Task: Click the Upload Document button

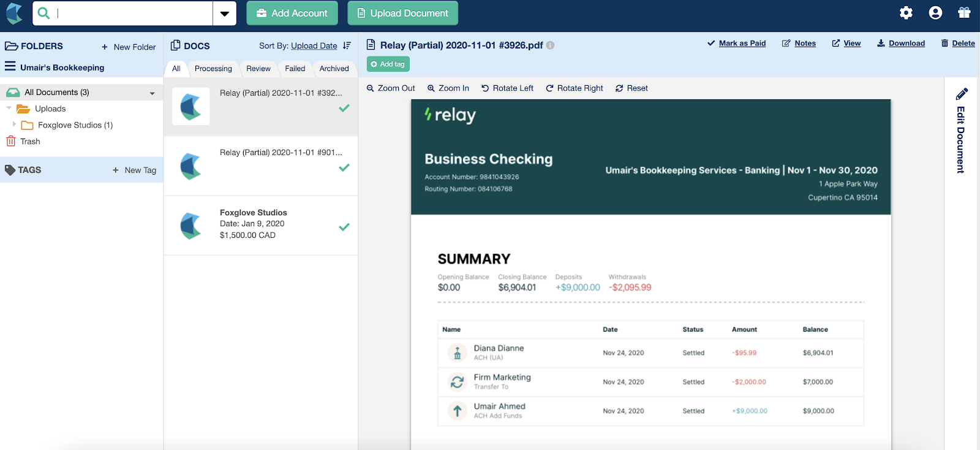Action: click(x=403, y=13)
